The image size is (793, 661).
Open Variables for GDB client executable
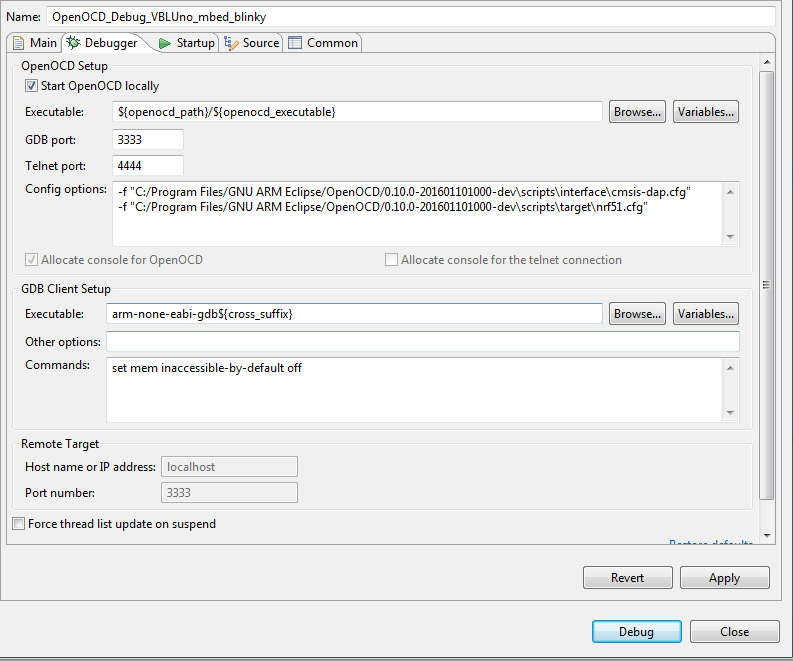[706, 314]
